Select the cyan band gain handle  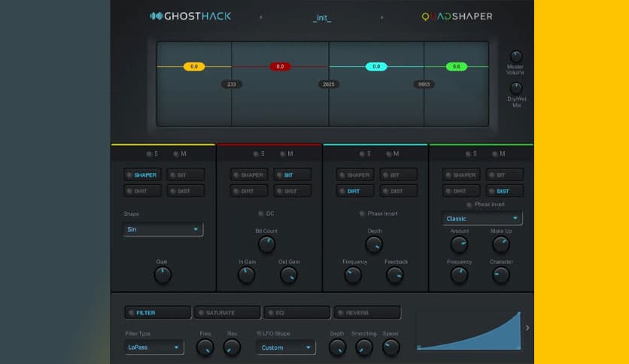[x=376, y=66]
